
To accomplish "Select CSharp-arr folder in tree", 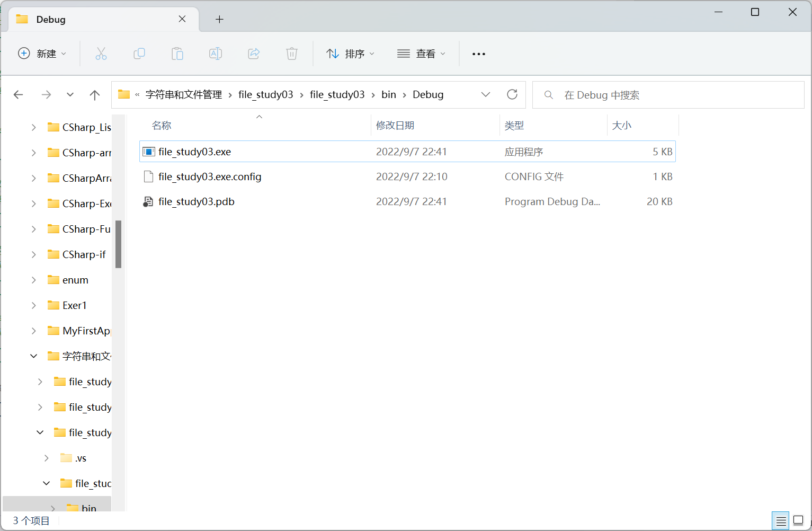I will click(79, 153).
